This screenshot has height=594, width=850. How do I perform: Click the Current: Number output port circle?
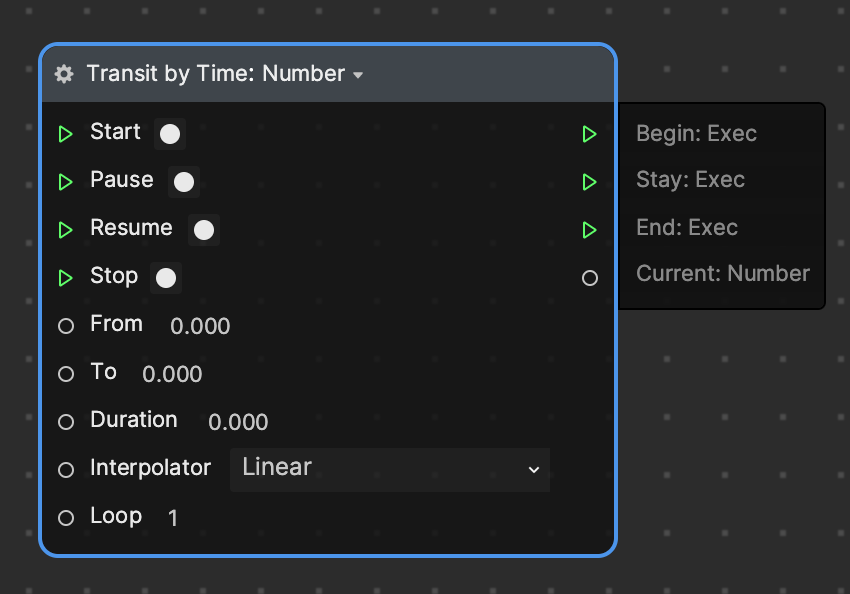[590, 278]
